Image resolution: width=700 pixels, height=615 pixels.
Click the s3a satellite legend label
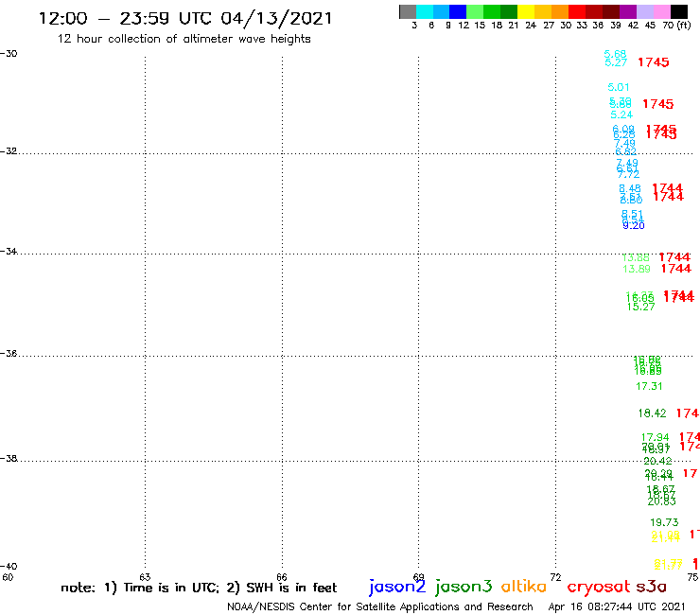[x=651, y=587]
